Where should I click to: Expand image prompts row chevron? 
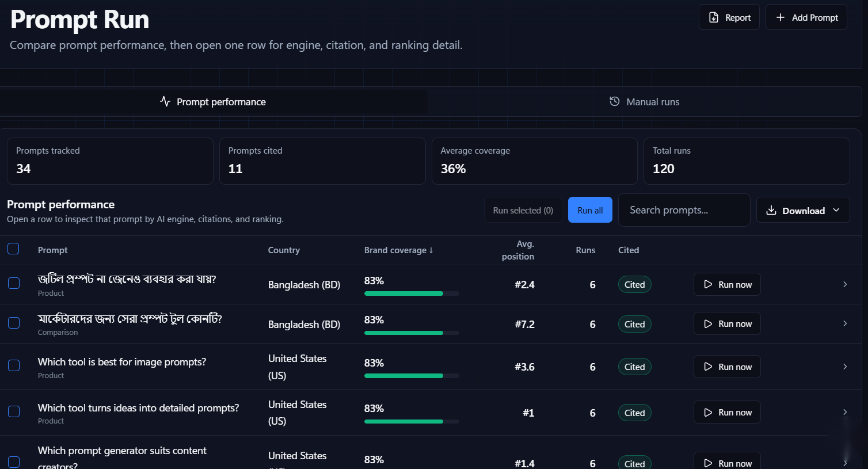[845, 367]
